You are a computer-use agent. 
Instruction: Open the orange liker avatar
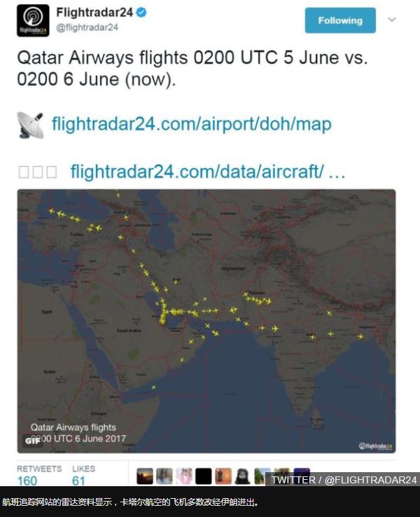(223, 476)
